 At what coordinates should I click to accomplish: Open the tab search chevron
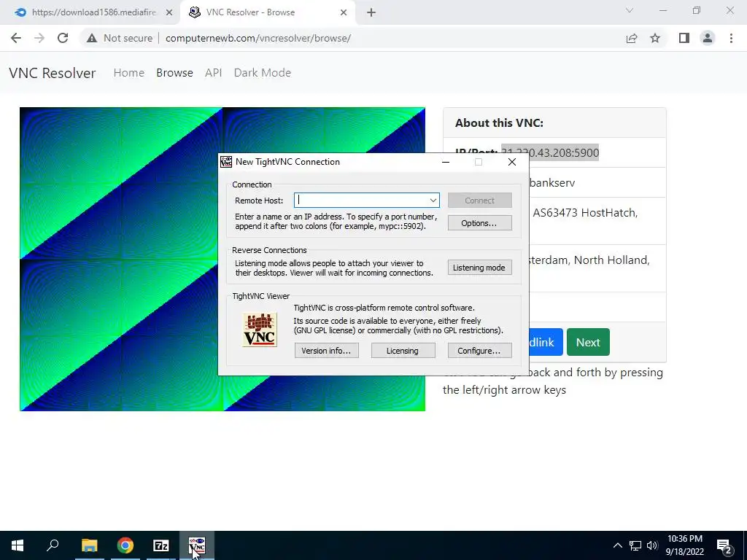[x=630, y=10]
